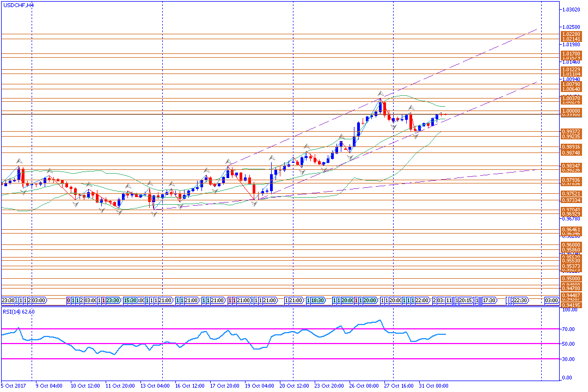Viewport: 588px width, 392px height.
Task: Open the 22:30 news event marker
Action: [521, 301]
